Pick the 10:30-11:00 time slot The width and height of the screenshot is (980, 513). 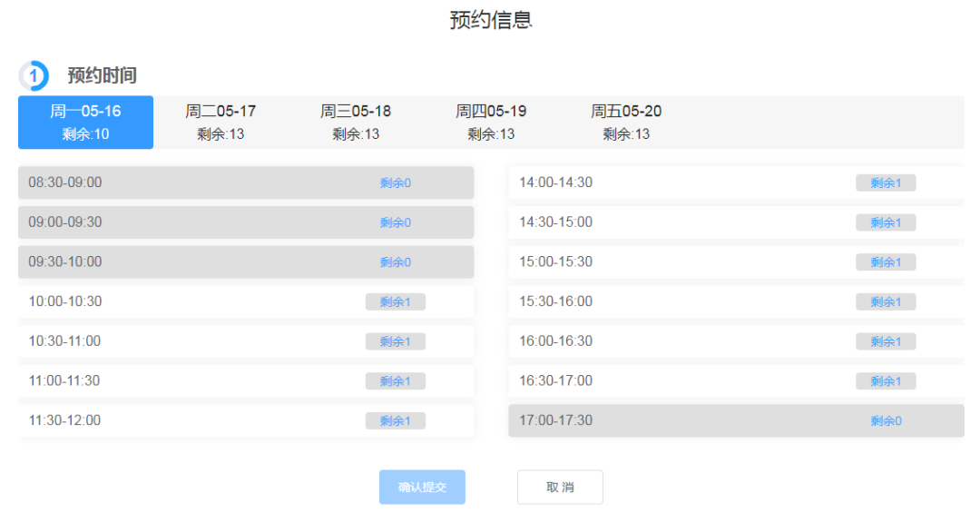[x=246, y=341]
